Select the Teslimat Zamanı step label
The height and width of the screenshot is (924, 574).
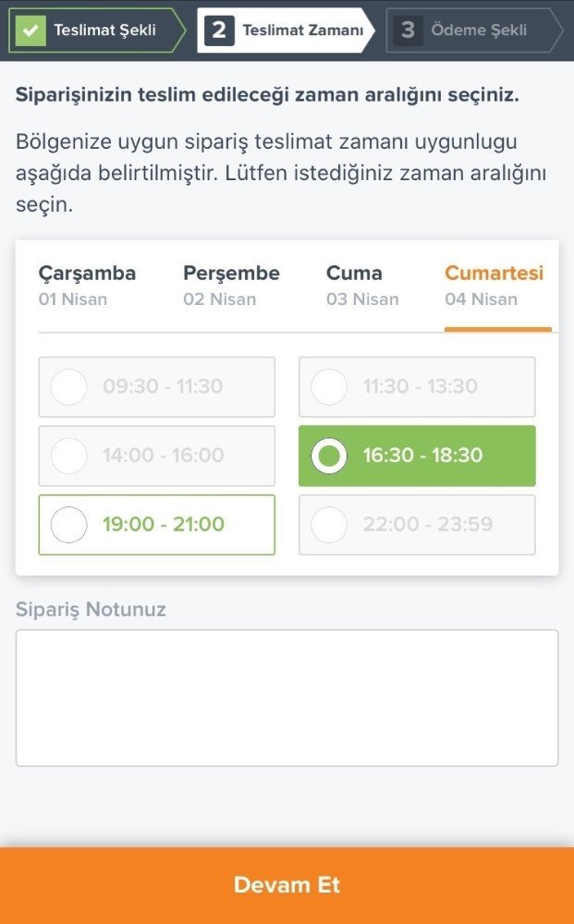pyautogui.click(x=302, y=30)
